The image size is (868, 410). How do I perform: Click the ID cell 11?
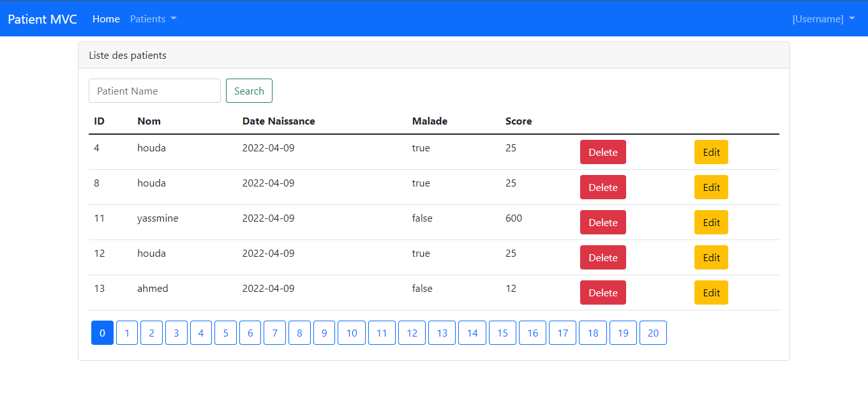pyautogui.click(x=99, y=218)
